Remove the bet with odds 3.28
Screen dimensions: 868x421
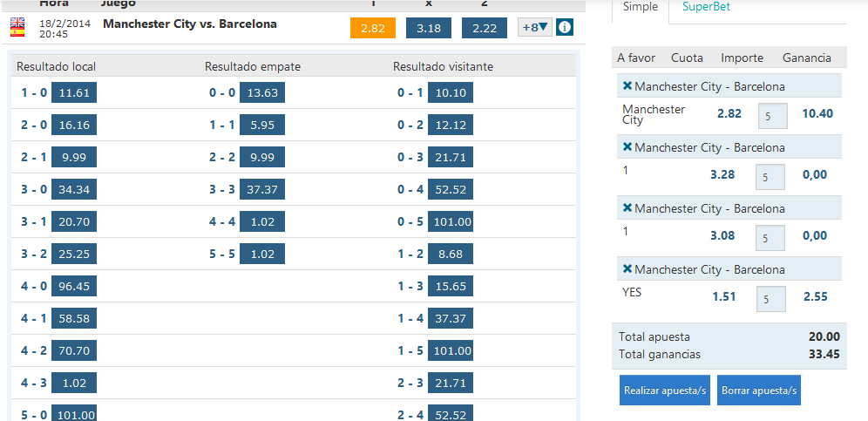627,147
